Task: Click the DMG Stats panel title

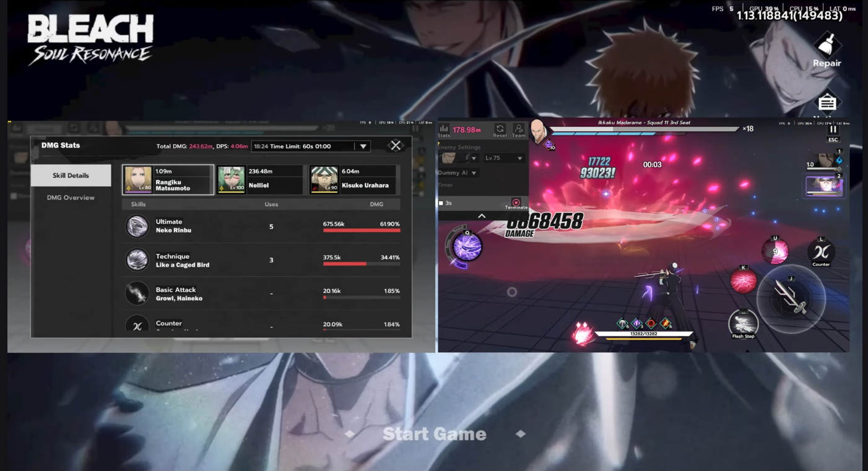Action: tap(61, 145)
